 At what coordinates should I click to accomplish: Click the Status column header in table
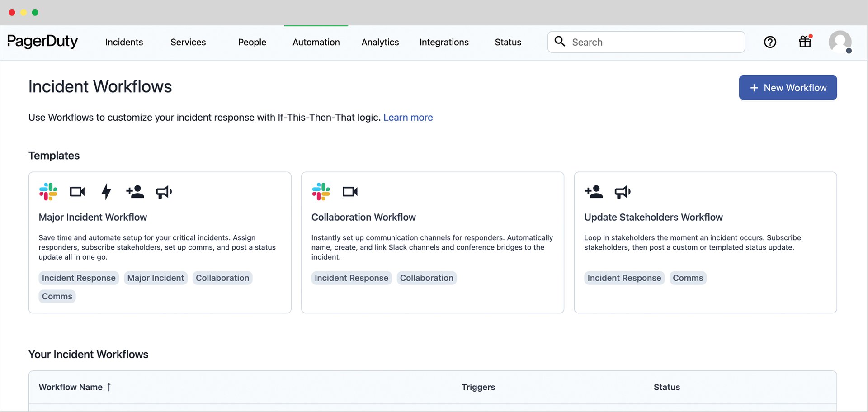point(666,387)
